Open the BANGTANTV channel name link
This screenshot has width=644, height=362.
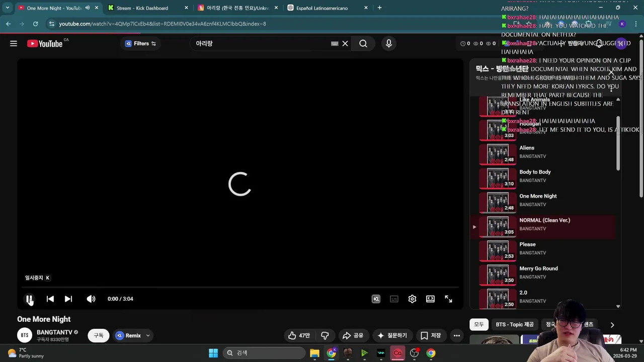[54, 332]
